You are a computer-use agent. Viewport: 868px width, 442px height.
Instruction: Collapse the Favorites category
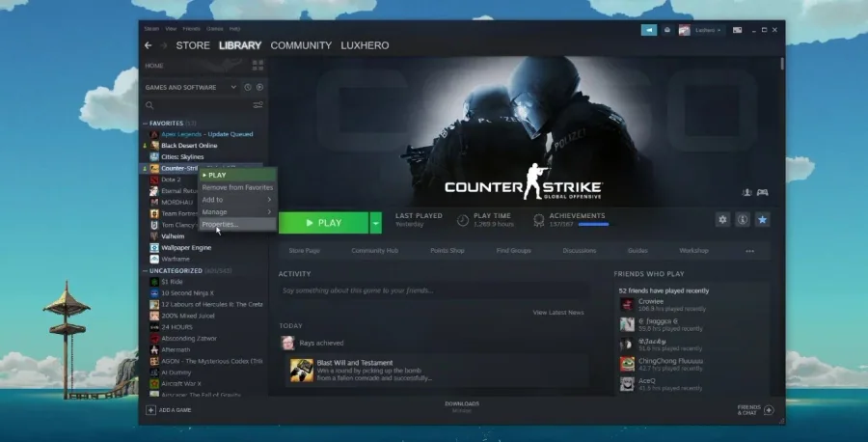(x=145, y=123)
